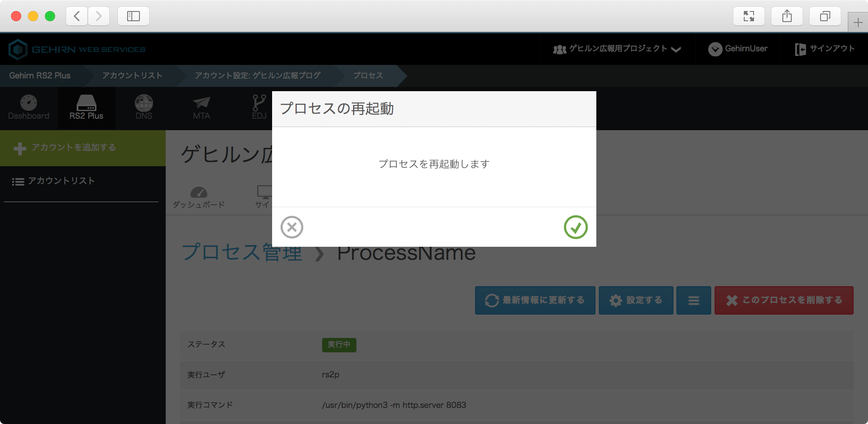Open the DNS globe icon
Screen dimensions: 868x424
coord(144,108)
